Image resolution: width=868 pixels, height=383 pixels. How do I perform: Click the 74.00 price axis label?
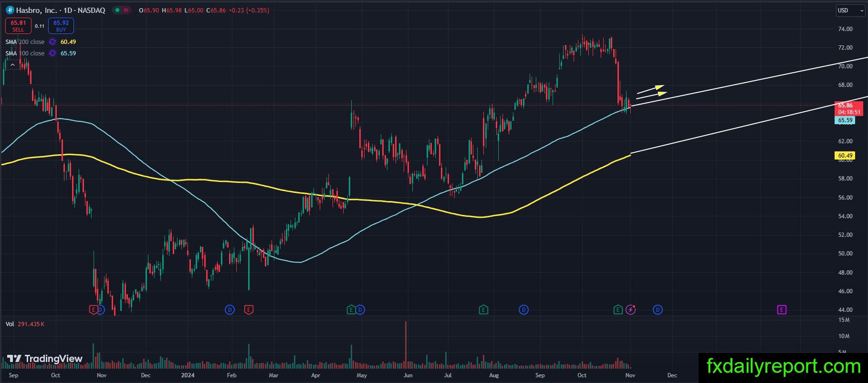pos(845,29)
